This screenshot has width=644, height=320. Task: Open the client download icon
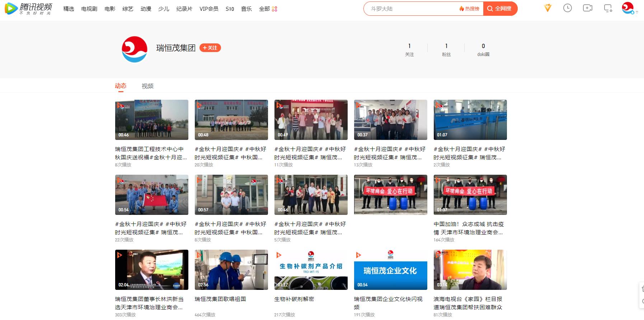coord(608,8)
